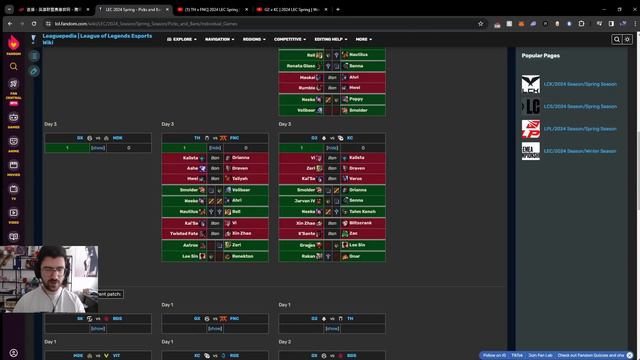Screen dimensions: 640x360
Task: Collapse the G2 vs KC Day 3 draft with [hide]
Action: (332, 148)
